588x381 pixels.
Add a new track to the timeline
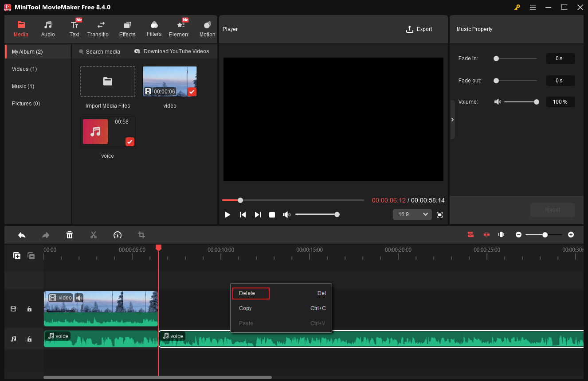pyautogui.click(x=17, y=256)
